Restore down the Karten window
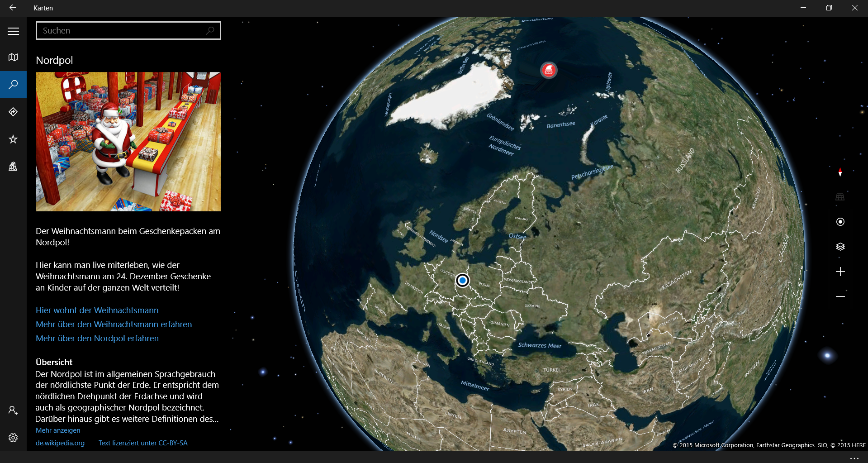 829,8
